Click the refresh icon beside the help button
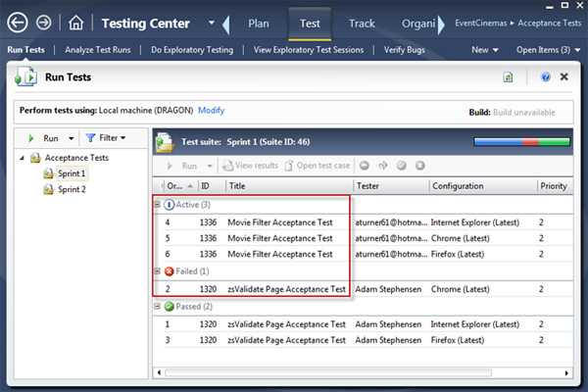588x392 pixels. (509, 77)
